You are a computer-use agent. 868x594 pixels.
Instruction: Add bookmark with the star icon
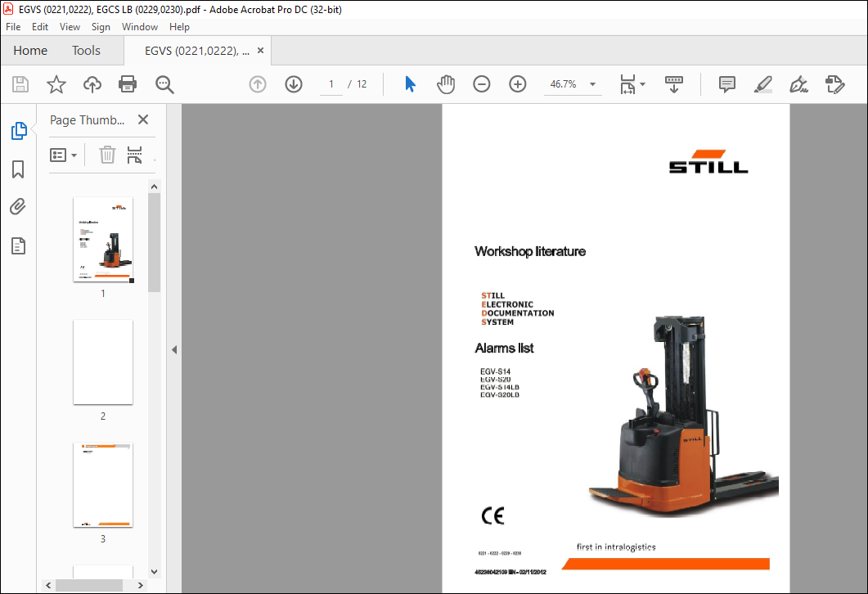click(x=56, y=84)
